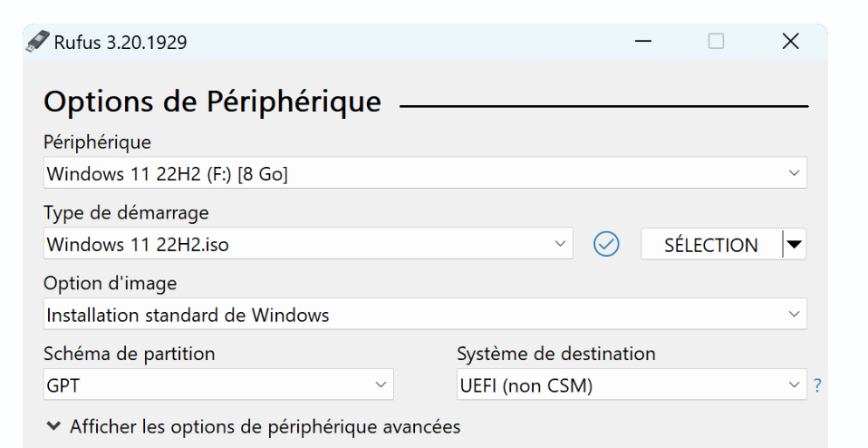Image resolution: width=868 pixels, height=448 pixels.
Task: Click the Rufus USB drive icon in title bar
Action: coord(38,42)
